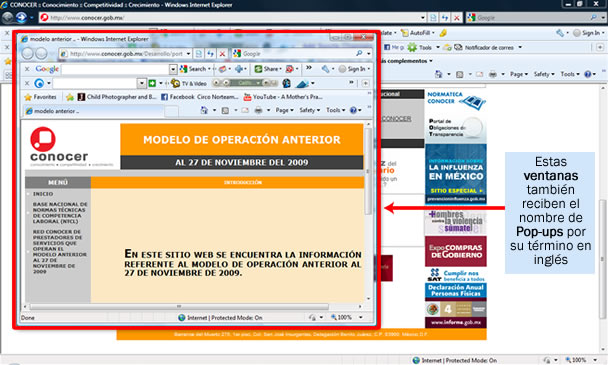The width and height of the screenshot is (608, 365).
Task: Click the popup address bar URL field
Action: tap(124, 54)
